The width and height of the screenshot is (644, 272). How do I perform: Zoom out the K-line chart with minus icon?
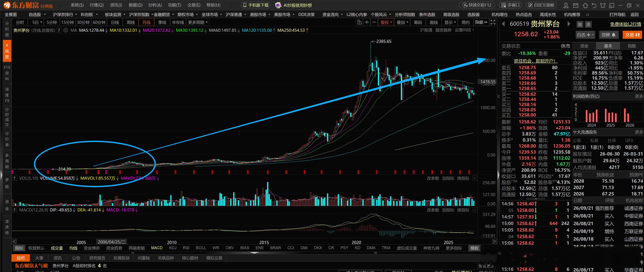point(374,22)
